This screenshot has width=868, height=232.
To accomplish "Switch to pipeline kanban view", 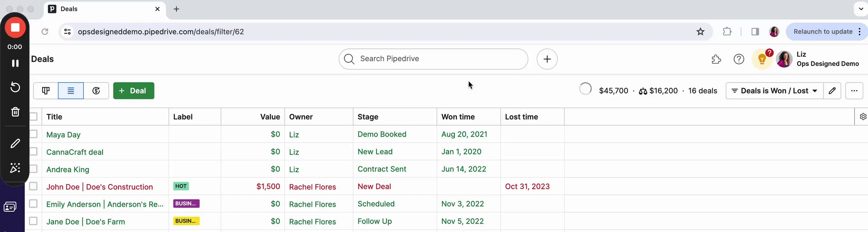I will [46, 91].
